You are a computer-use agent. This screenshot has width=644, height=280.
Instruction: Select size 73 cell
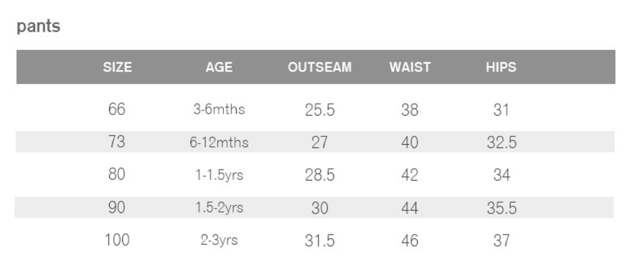tap(117, 142)
